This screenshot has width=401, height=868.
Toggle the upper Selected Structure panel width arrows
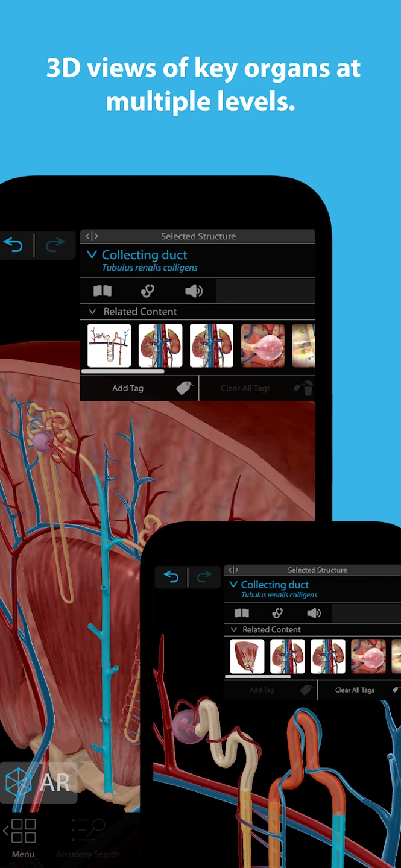tap(92, 236)
